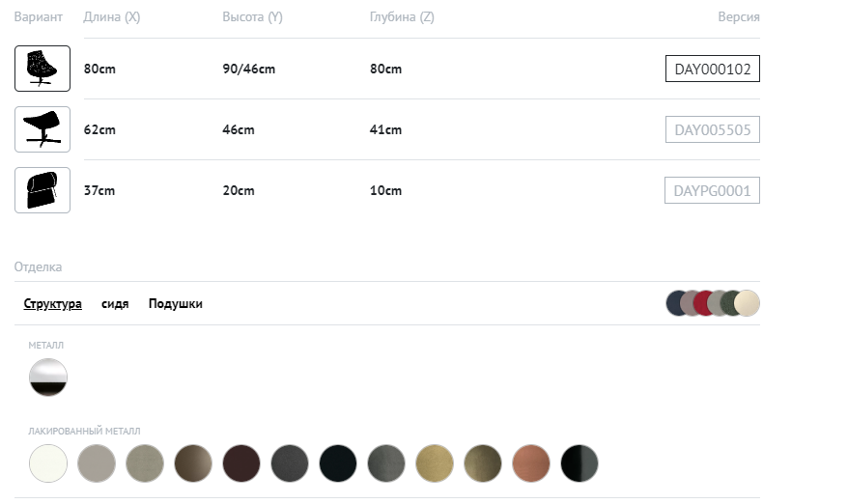Image resolution: width=848 pixels, height=504 pixels.
Task: Select the white lacquered metal swatch
Action: tap(48, 463)
